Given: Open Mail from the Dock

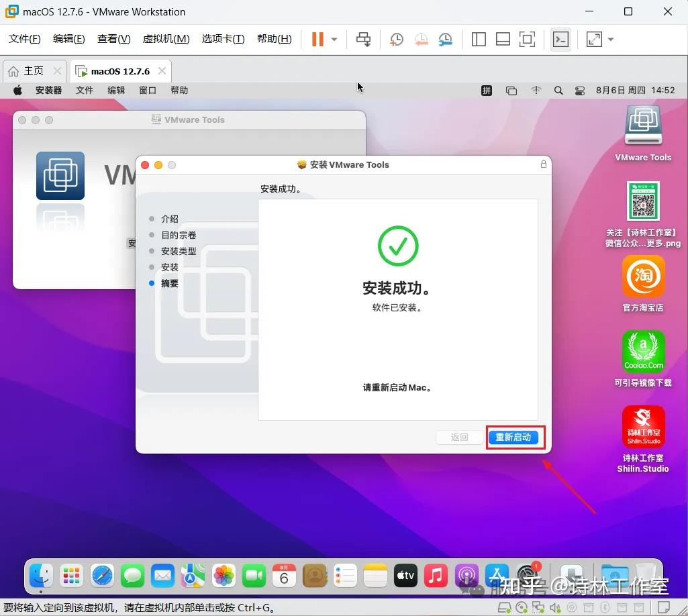Looking at the screenshot, I should (163, 575).
